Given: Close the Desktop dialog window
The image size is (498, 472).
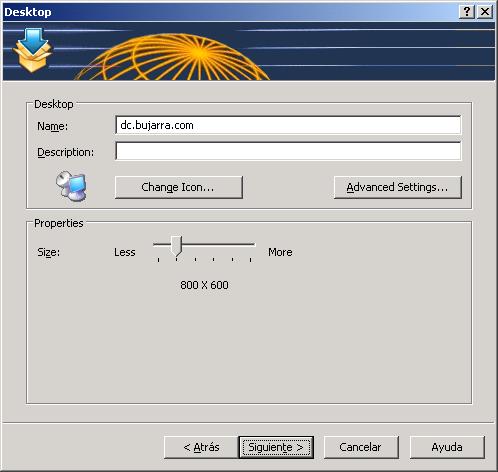Looking at the screenshot, I should (485, 12).
